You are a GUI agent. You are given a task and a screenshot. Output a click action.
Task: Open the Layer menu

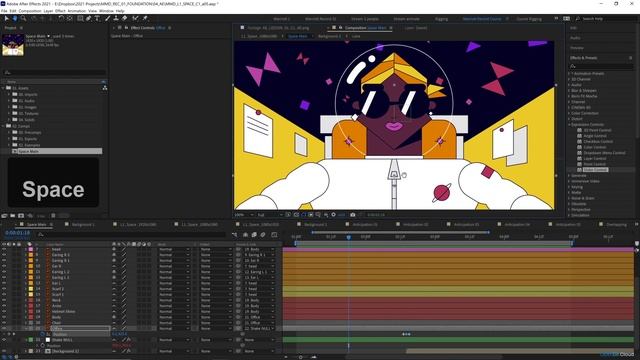pos(48,11)
